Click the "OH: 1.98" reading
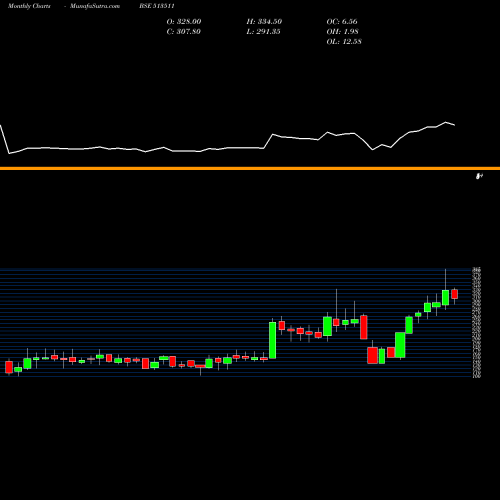 342,31
